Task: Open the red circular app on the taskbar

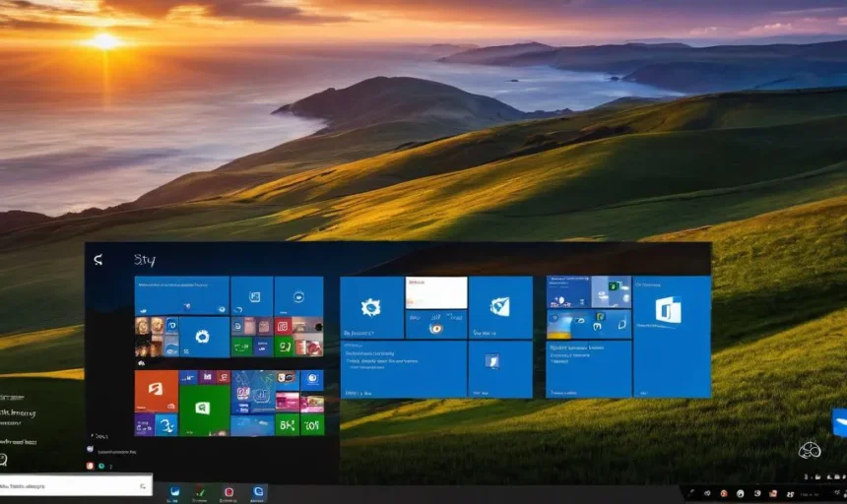Action: [x=228, y=491]
